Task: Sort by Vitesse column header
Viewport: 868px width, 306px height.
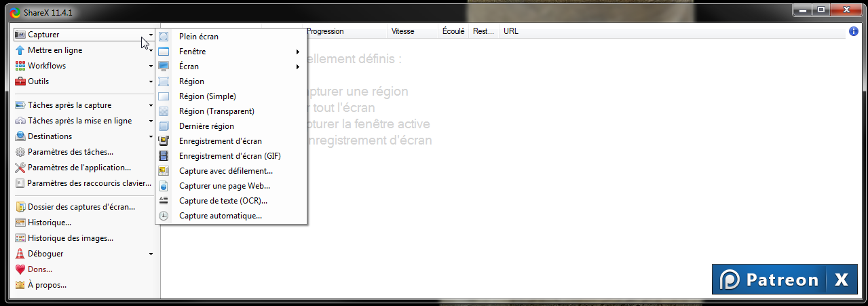Action: (413, 31)
